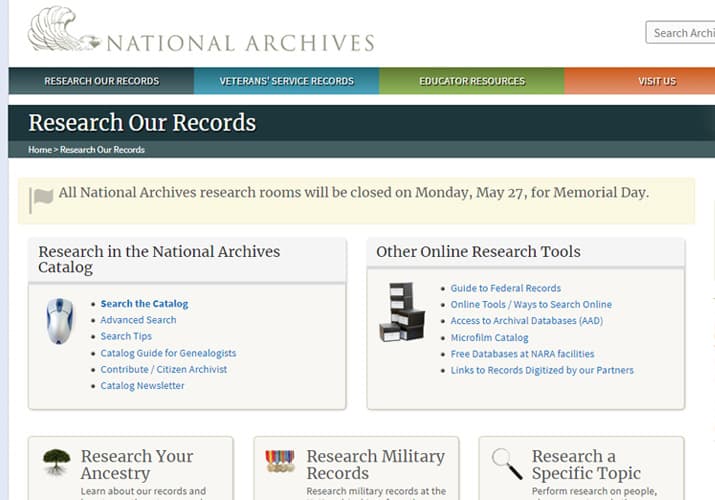Click the Memorial Day closure notice text
This screenshot has width=715, height=500.
coord(353,192)
